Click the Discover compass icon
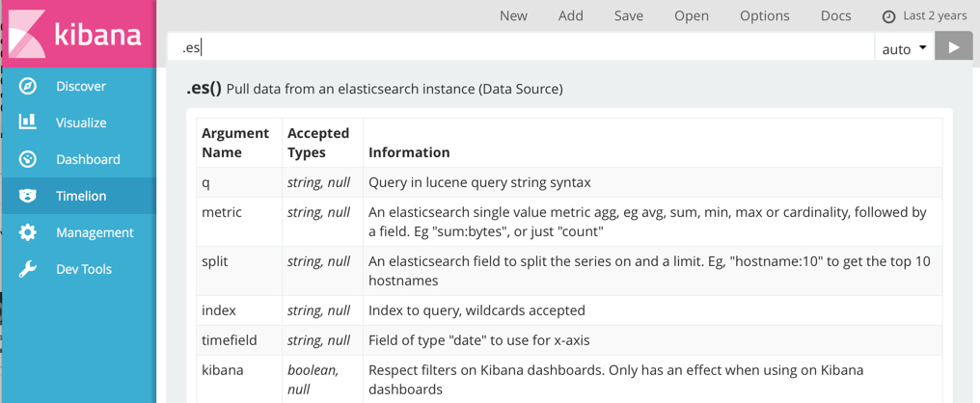 click(x=28, y=86)
